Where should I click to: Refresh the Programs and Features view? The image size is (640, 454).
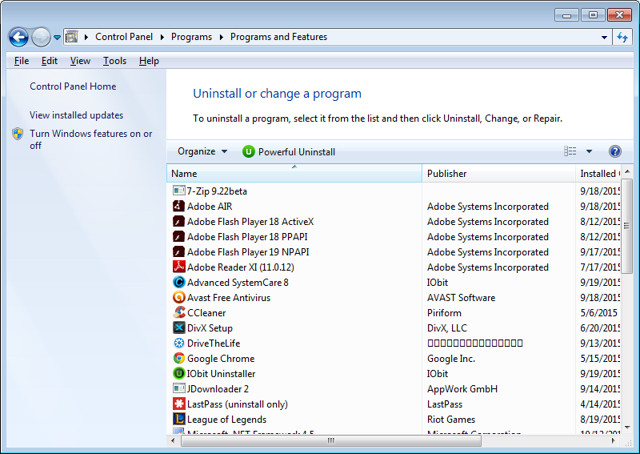pyautogui.click(x=622, y=38)
